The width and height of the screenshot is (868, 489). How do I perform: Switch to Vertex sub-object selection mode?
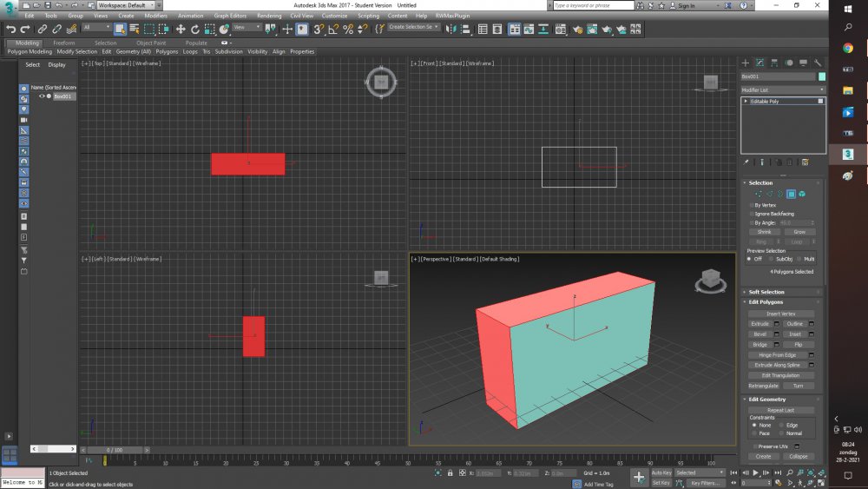pos(758,194)
